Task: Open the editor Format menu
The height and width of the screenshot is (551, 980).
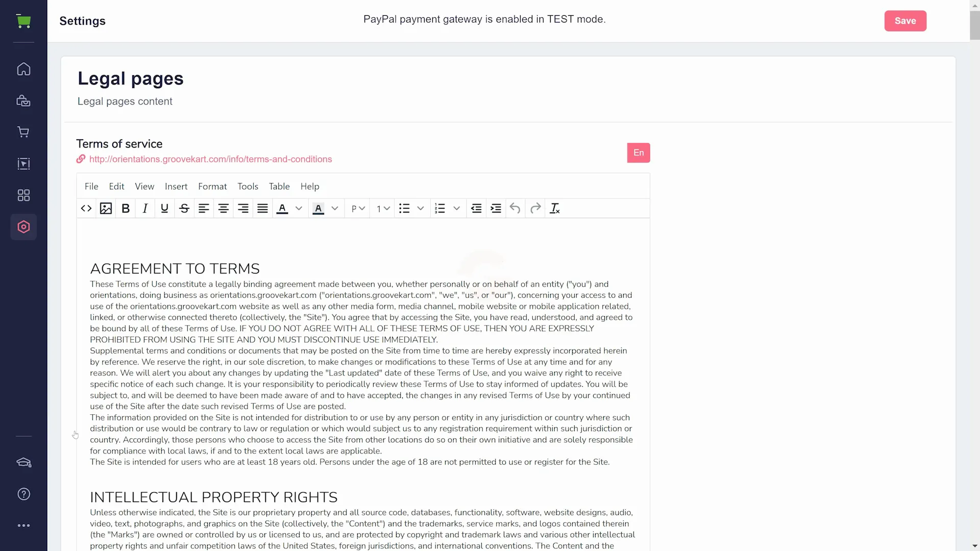Action: 212,186
